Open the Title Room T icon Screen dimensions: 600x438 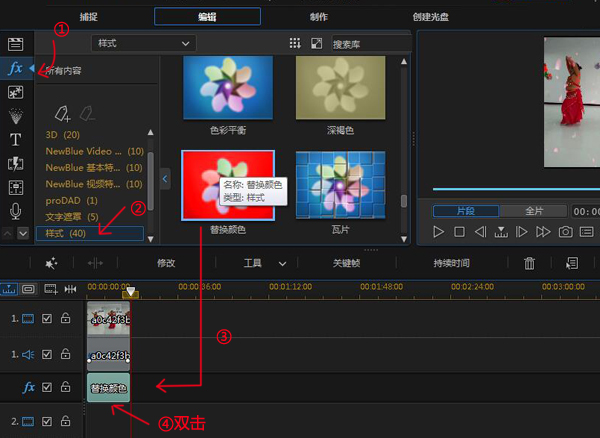point(15,140)
